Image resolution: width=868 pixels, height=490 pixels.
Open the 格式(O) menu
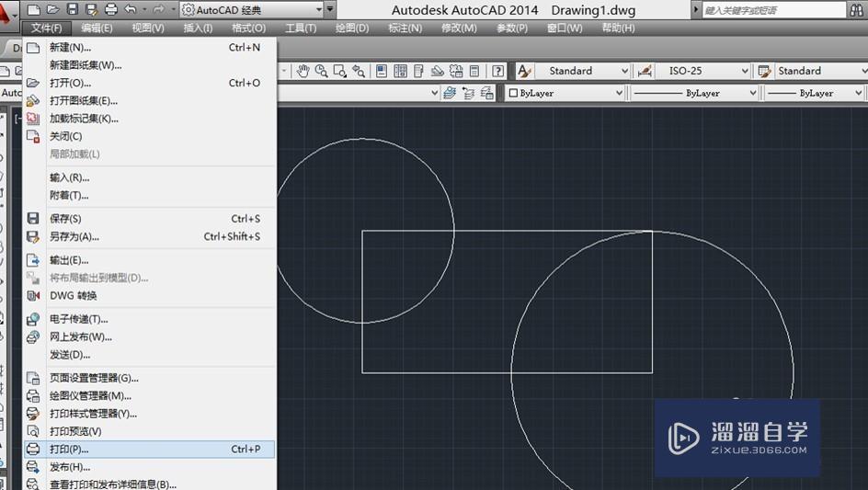(x=248, y=28)
